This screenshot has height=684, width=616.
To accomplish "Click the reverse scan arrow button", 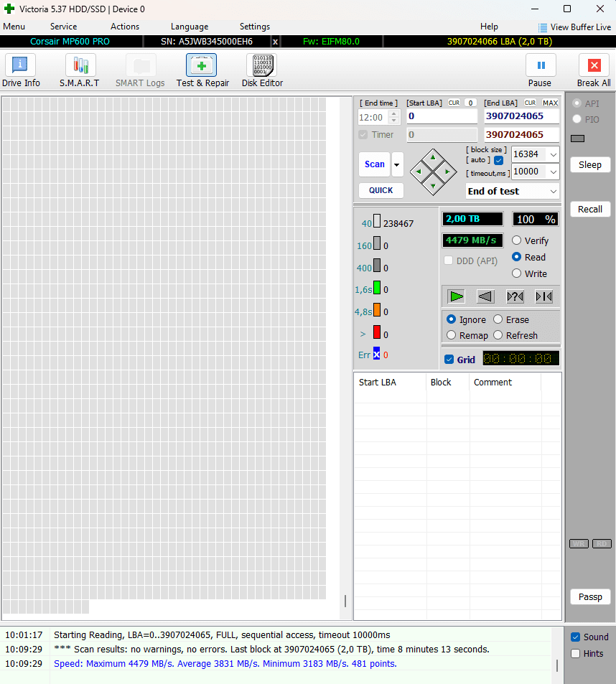I will [485, 296].
